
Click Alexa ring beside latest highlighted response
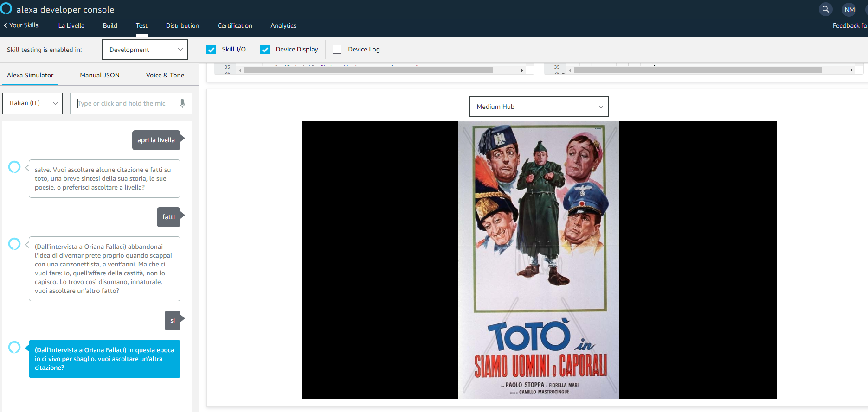click(14, 347)
